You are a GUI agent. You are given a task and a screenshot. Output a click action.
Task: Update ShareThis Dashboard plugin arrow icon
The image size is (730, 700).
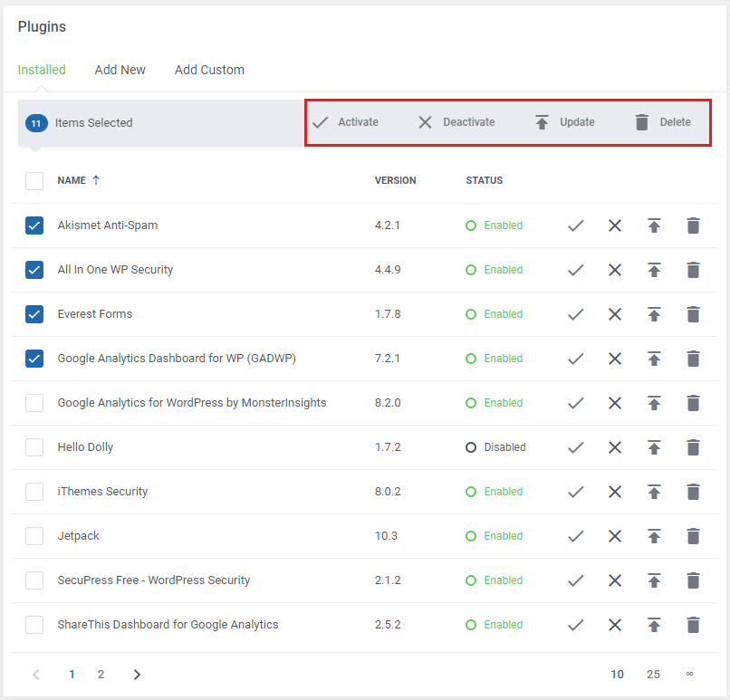654,625
